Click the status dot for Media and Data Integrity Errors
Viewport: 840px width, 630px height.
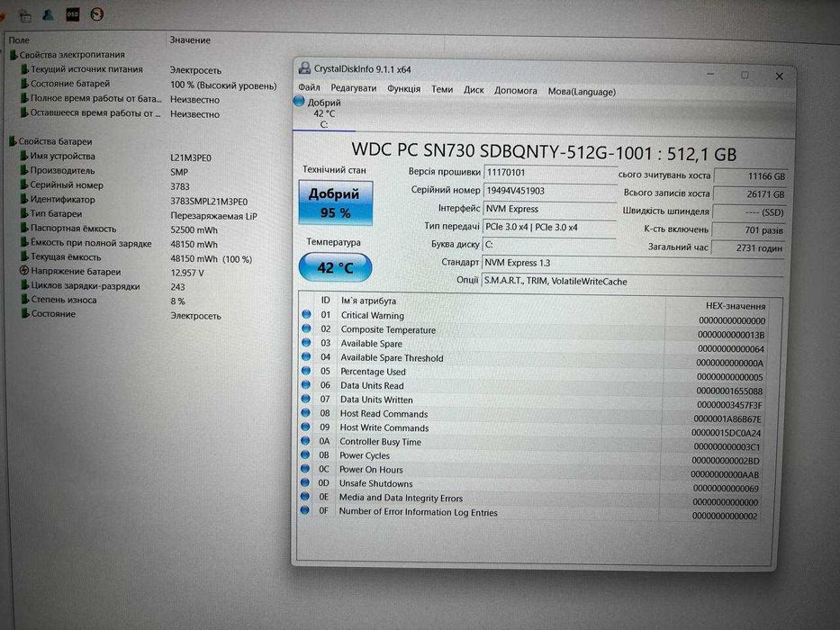305,496
